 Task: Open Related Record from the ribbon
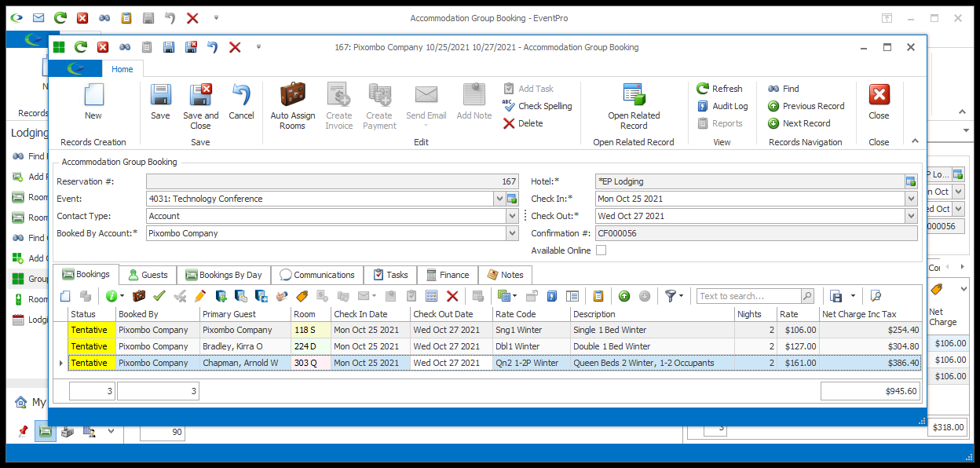(634, 106)
